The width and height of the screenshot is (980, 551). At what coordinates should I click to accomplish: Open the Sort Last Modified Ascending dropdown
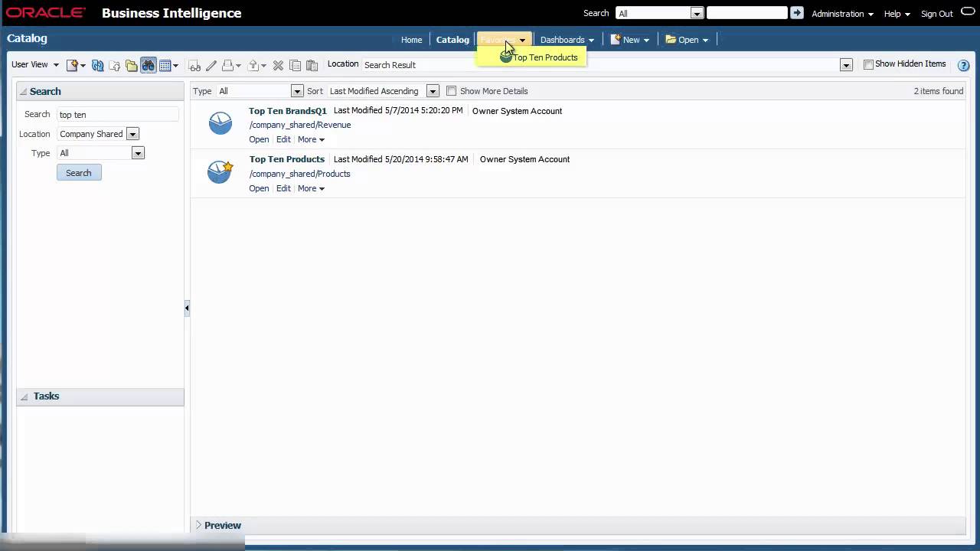(433, 91)
